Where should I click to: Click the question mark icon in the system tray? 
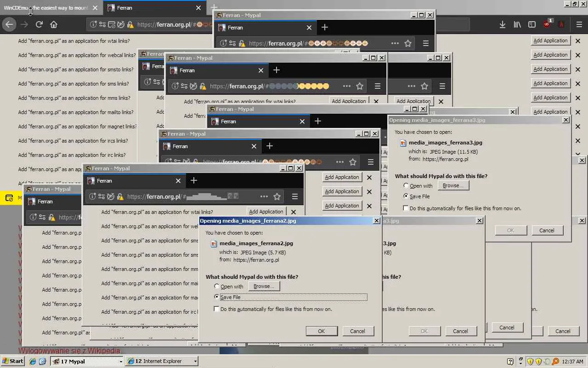tap(510, 361)
